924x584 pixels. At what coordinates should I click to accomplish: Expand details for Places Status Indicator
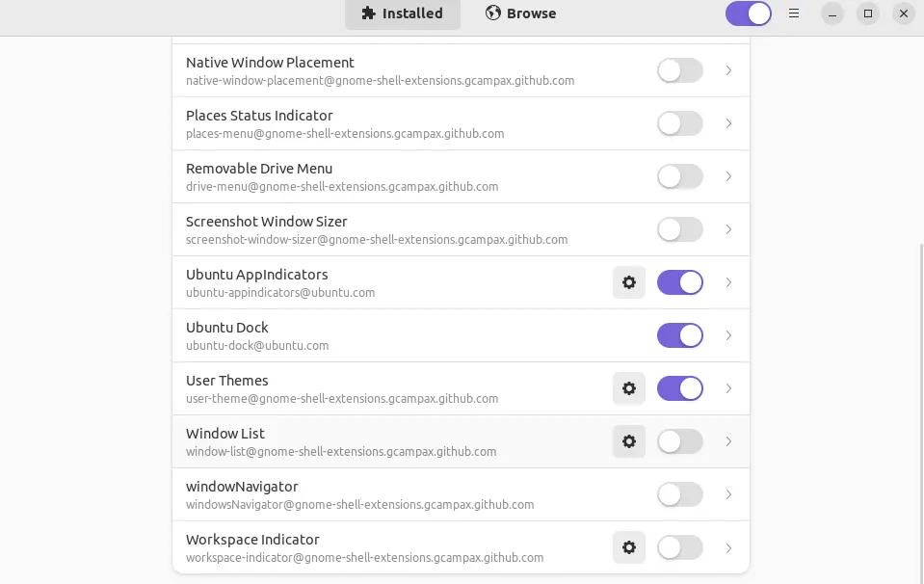(x=728, y=123)
